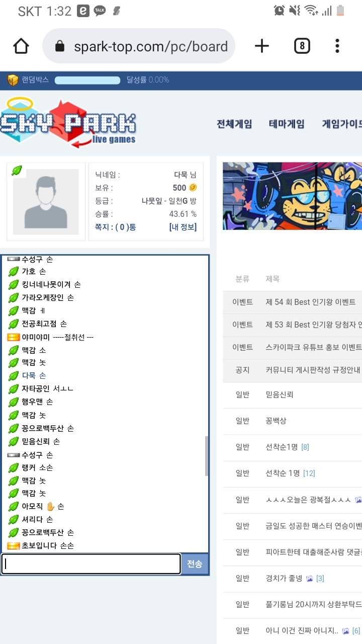362x644 pixels.
Task: Click the Sky Park logo
Action: coord(68,122)
